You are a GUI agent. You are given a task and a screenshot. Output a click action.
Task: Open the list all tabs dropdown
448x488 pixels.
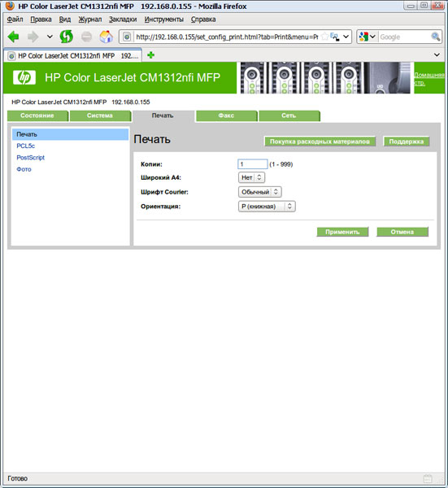pyautogui.click(x=437, y=54)
